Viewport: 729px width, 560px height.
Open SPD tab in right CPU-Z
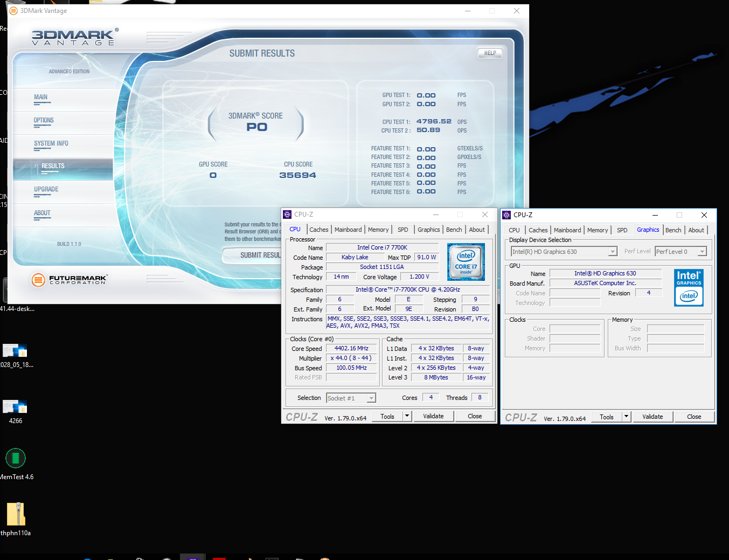click(x=622, y=230)
